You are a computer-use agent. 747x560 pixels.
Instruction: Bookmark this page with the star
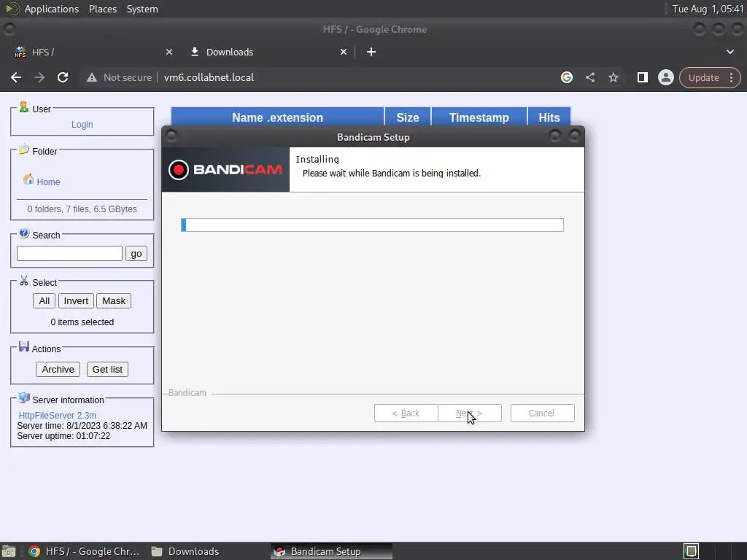(613, 77)
